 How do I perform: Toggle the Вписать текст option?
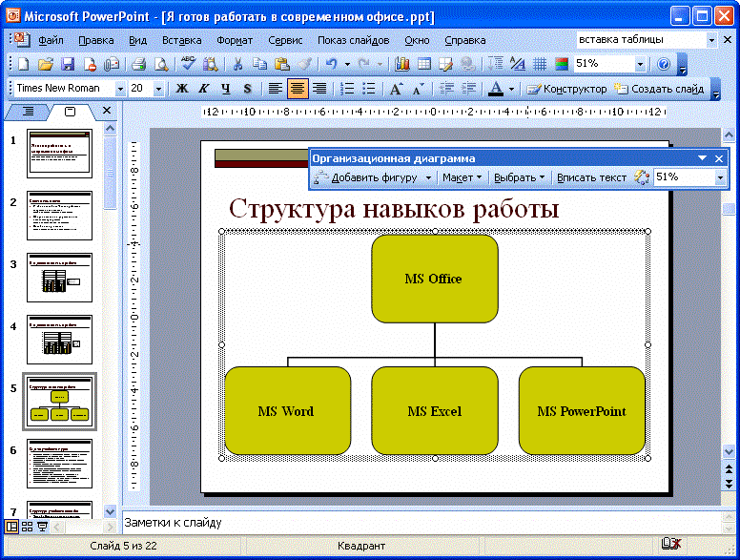pos(591,177)
